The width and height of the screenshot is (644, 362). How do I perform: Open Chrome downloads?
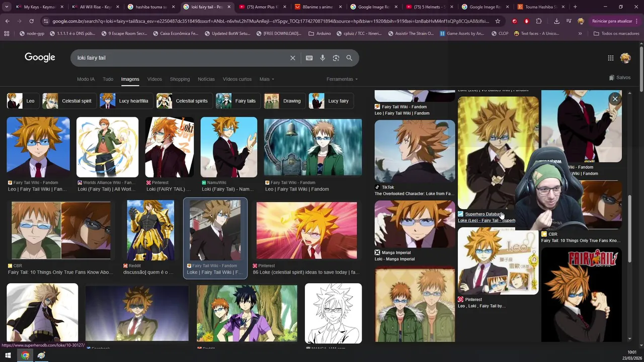tap(556, 21)
